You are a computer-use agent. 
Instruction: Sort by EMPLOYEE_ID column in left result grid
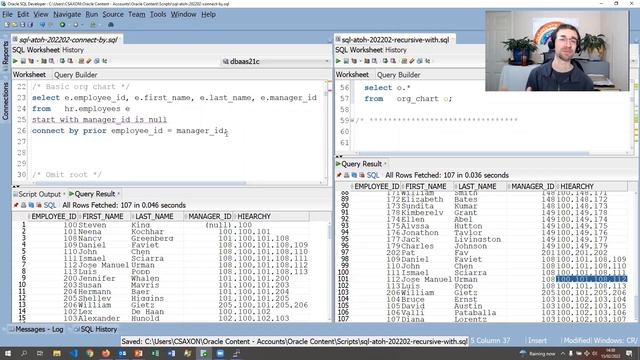click(x=54, y=216)
